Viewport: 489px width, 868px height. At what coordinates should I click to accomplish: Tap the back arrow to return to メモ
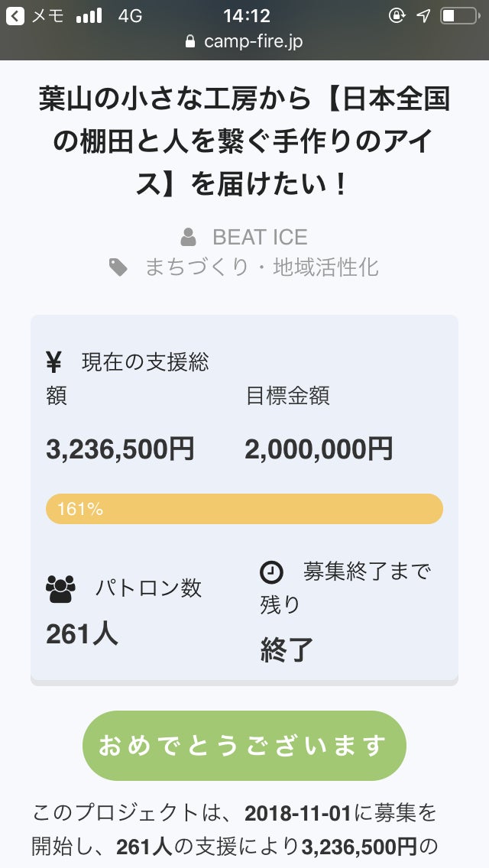[x=15, y=15]
